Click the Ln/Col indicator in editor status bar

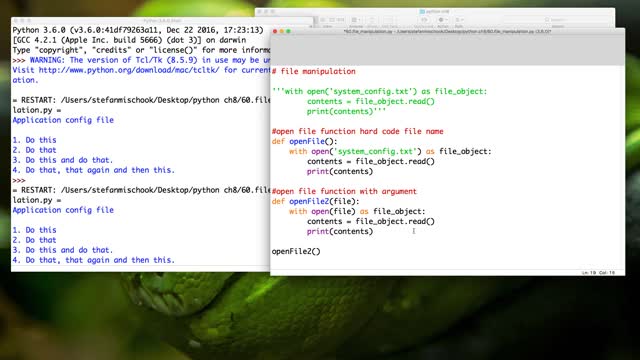tap(598, 272)
